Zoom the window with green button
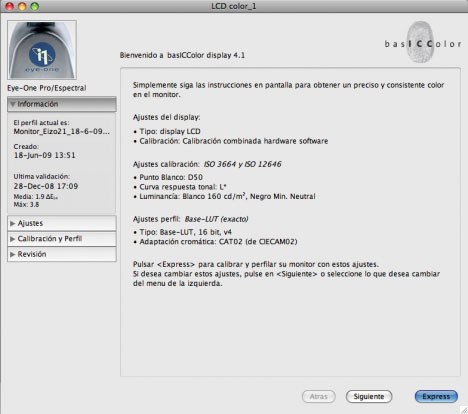Viewport: 468px width, 414px height. [x=35, y=6]
